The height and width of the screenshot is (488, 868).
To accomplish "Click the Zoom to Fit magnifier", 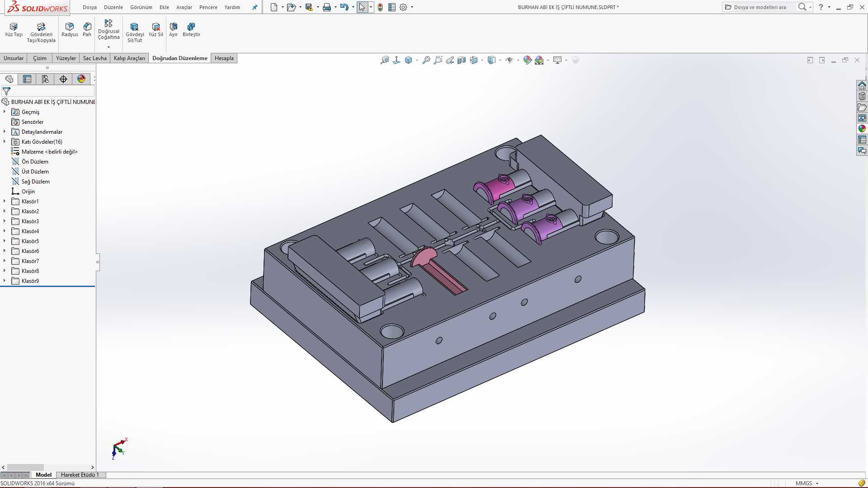I will [x=426, y=60].
